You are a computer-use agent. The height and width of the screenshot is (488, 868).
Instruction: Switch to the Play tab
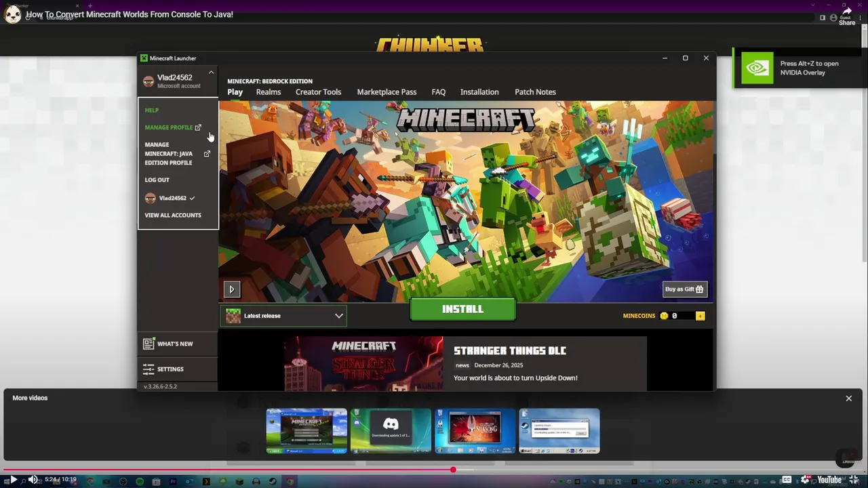pyautogui.click(x=235, y=92)
